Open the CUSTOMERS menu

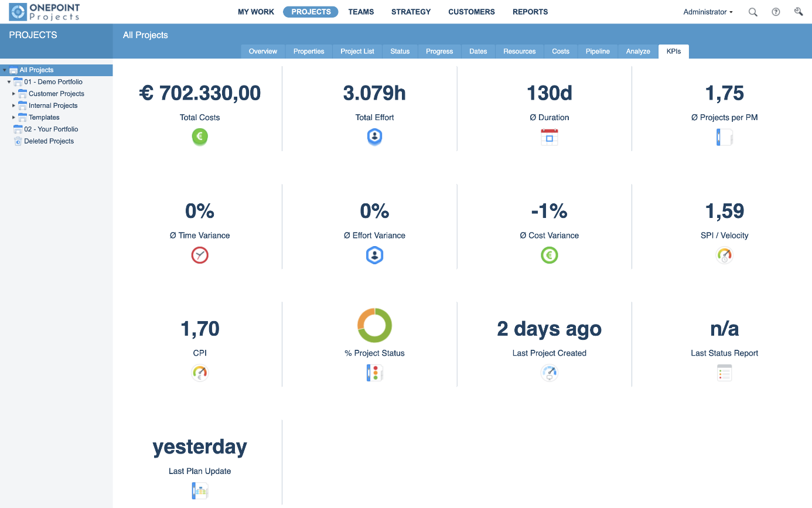[x=472, y=12]
